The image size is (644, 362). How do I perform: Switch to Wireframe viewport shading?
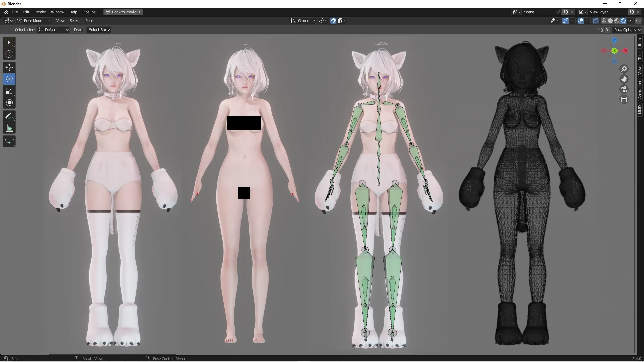point(604,21)
